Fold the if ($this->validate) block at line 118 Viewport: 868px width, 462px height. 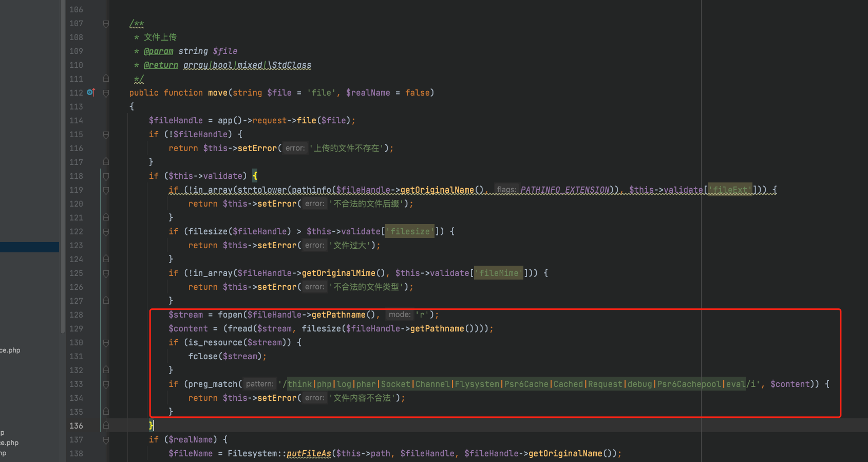tap(106, 176)
